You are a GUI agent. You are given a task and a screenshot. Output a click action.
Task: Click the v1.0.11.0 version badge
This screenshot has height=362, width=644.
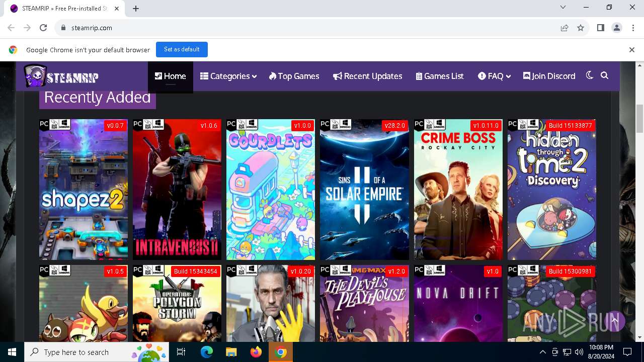486,126
